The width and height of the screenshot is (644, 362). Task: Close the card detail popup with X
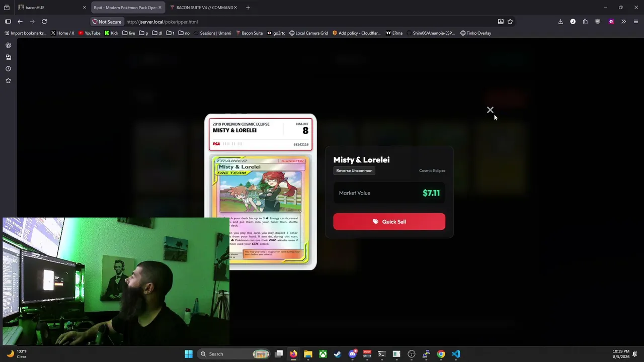490,110
